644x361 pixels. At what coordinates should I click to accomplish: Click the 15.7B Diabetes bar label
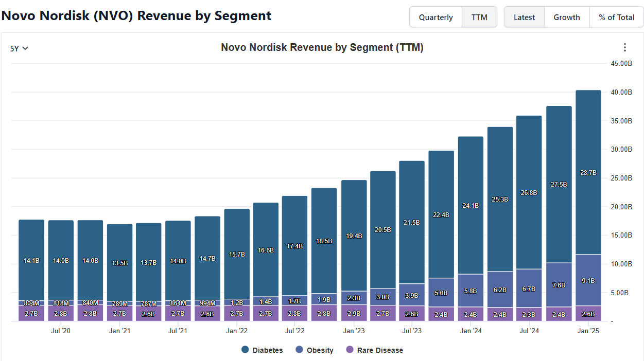237,254
